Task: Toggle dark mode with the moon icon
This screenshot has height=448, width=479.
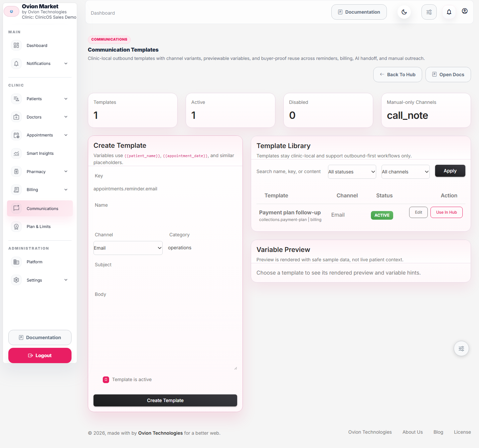Action: (x=404, y=12)
